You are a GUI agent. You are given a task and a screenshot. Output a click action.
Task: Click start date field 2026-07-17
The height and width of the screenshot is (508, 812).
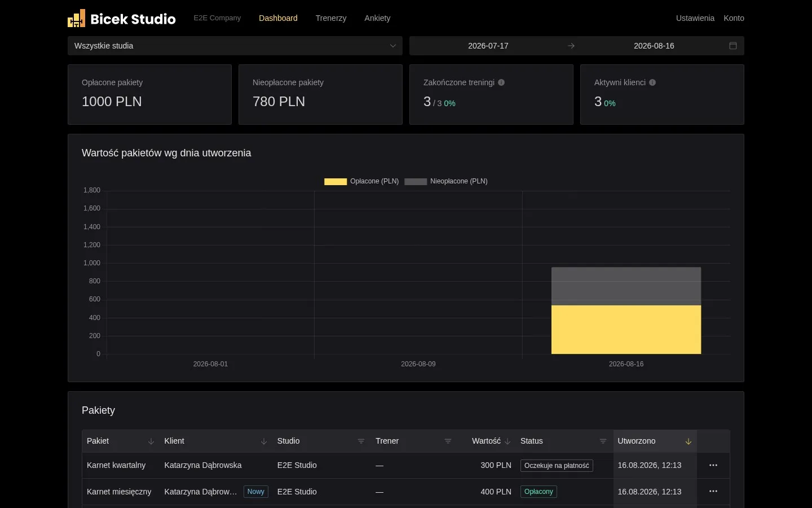[x=488, y=46]
